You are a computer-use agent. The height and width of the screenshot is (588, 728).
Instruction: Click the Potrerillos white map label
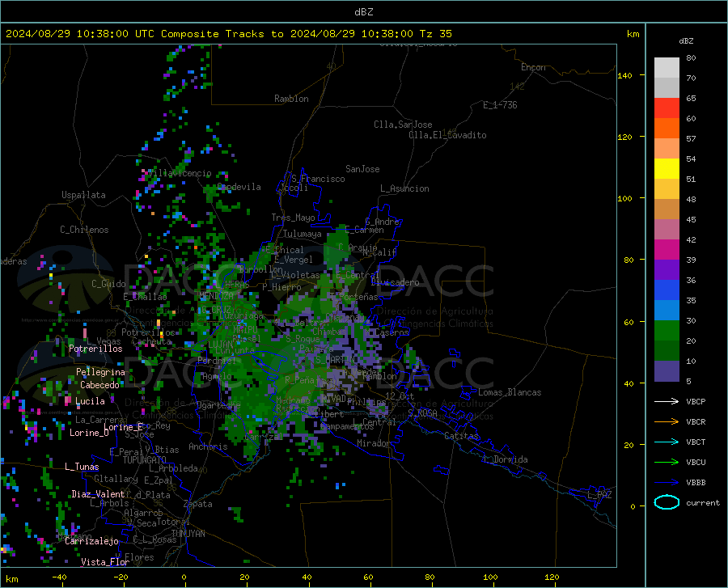point(95,349)
